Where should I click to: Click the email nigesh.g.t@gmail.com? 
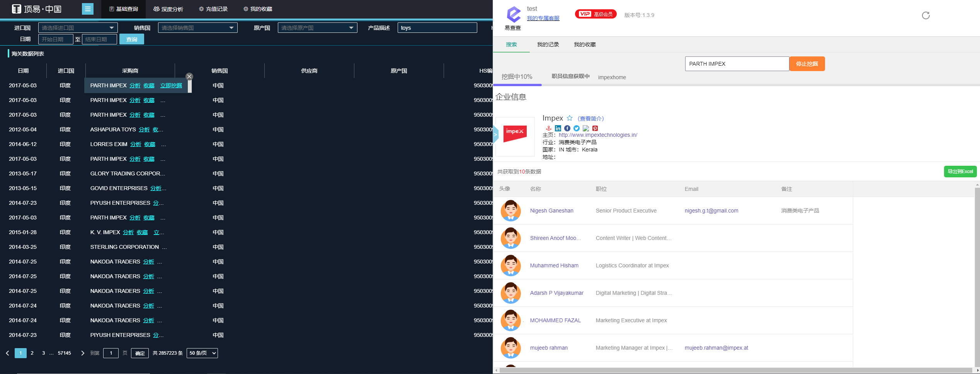point(711,211)
